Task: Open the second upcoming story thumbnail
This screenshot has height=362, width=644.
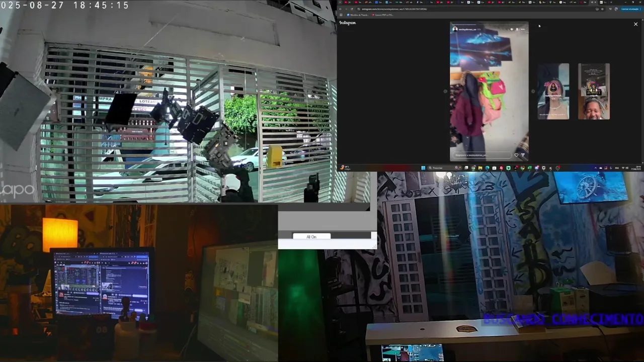Action: [594, 92]
